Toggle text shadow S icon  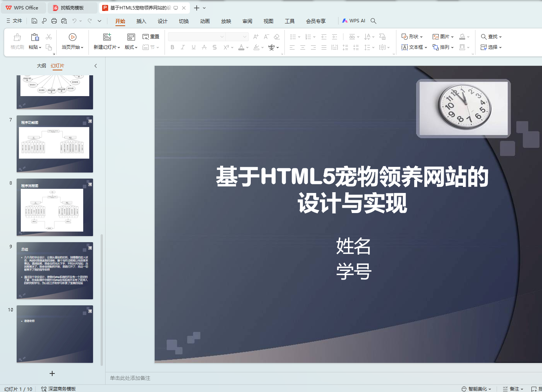click(214, 47)
